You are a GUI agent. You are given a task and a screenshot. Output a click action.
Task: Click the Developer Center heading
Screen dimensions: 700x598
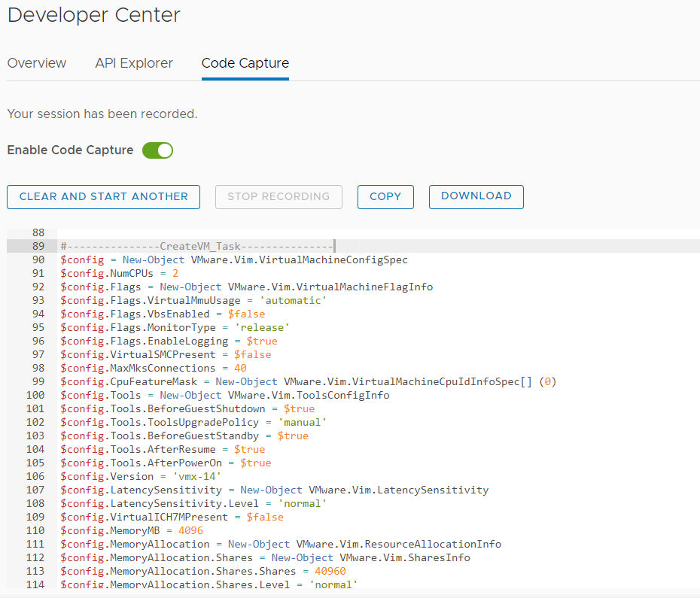coord(94,15)
